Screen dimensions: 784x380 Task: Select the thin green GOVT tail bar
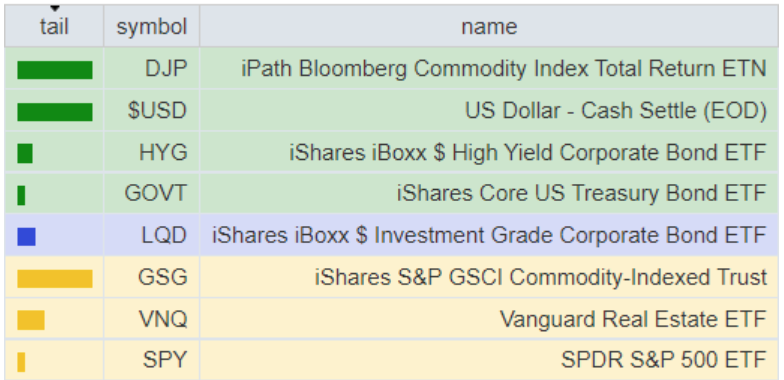[21, 195]
